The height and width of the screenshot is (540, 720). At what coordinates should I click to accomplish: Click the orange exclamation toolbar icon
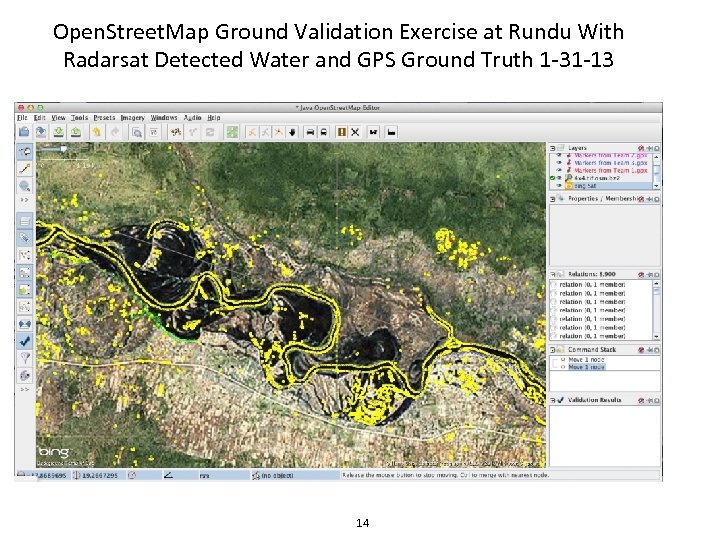click(x=342, y=132)
